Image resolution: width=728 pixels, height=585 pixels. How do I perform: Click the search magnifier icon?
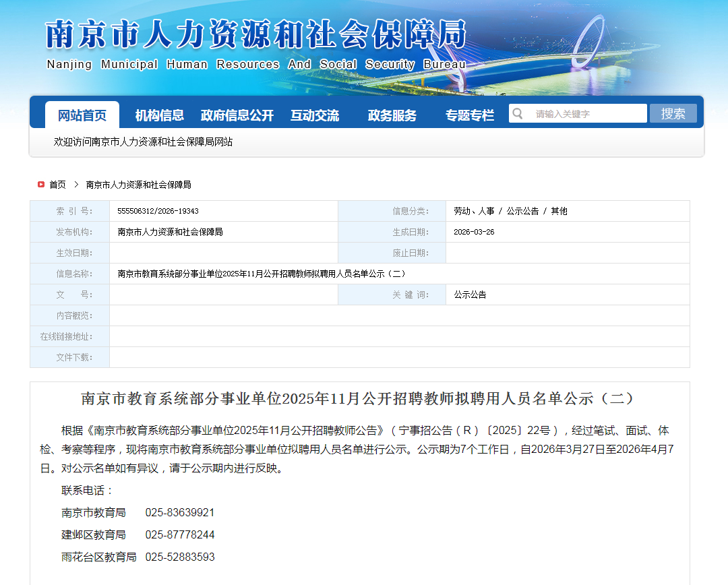point(517,113)
